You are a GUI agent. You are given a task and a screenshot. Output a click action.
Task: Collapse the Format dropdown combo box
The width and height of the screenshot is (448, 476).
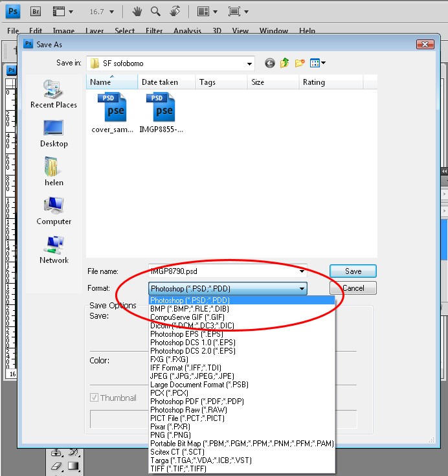tap(228, 288)
